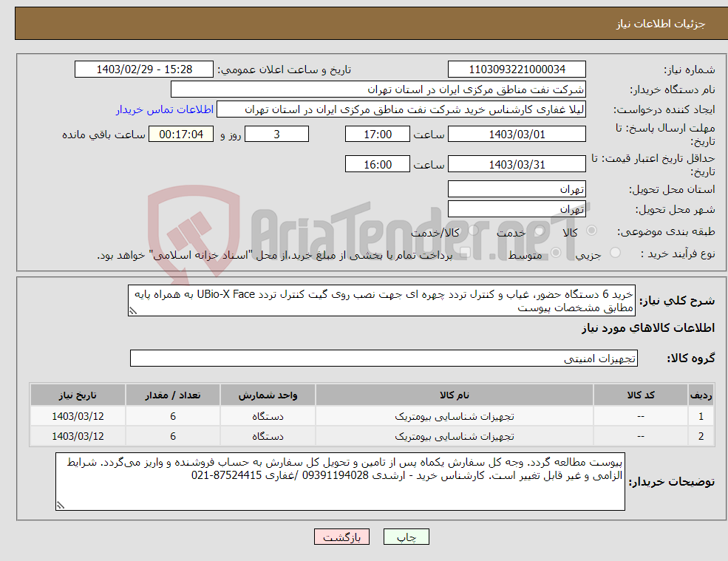Click the announcement date field 1403/02/29 - 15:28
This screenshot has width=728, height=561.
pos(144,69)
